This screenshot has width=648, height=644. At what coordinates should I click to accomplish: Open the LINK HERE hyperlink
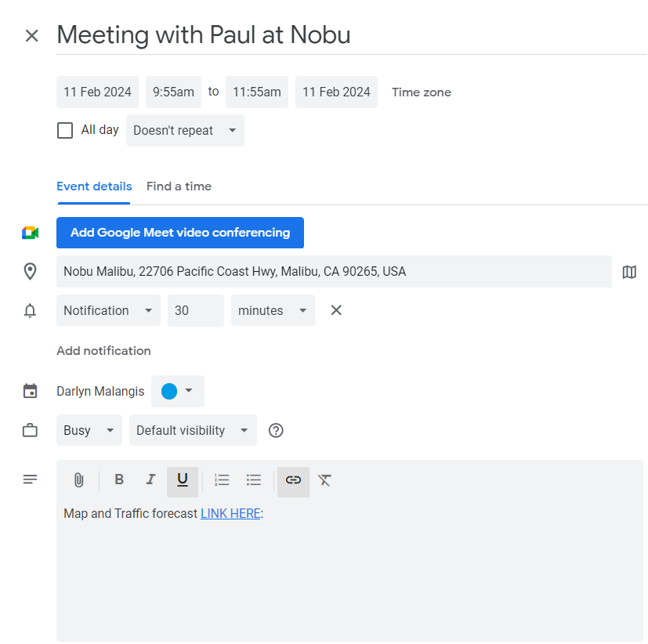pyautogui.click(x=230, y=514)
